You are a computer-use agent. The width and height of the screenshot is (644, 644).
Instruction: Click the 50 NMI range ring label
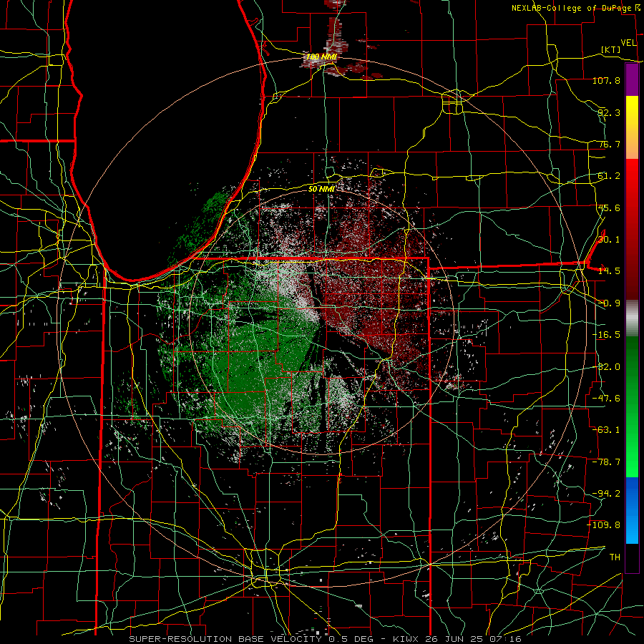tap(321, 189)
